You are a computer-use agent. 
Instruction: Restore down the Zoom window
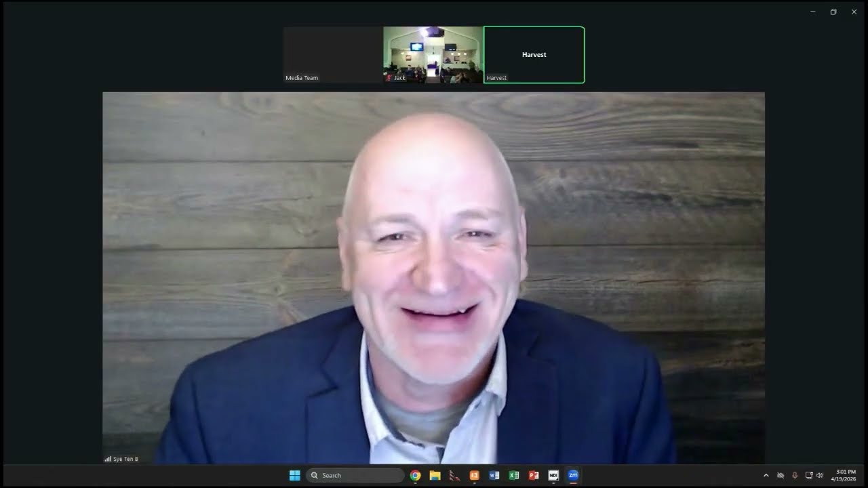(x=833, y=12)
